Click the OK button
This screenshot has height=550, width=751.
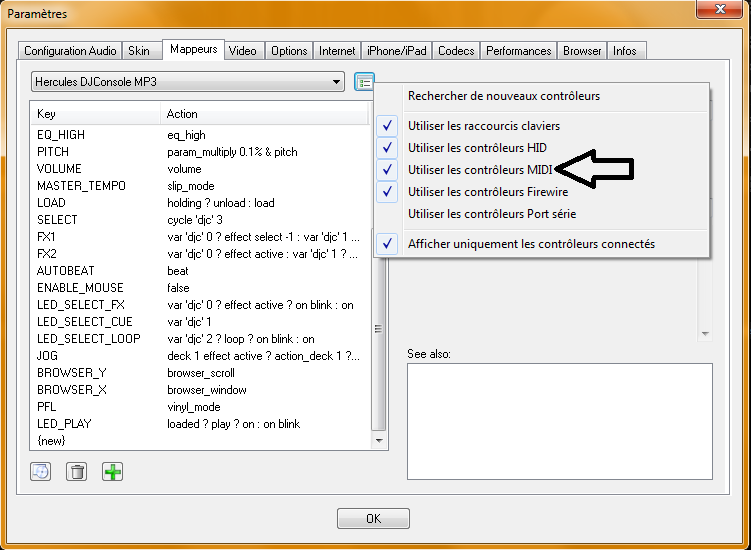click(x=373, y=518)
